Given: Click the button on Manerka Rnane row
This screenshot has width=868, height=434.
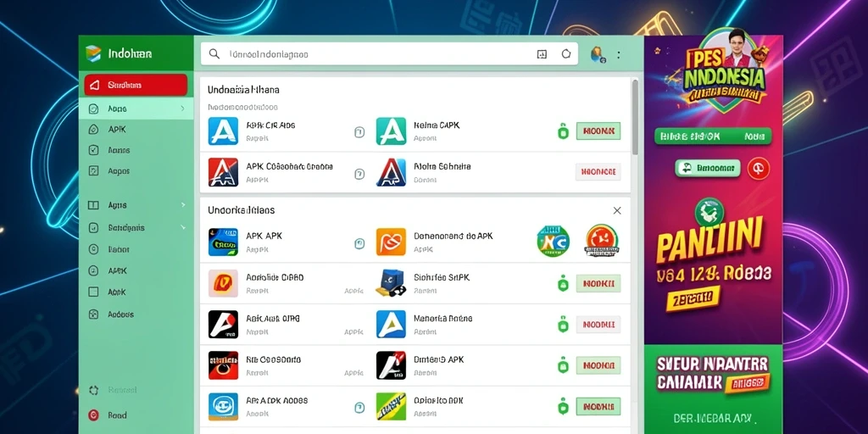Looking at the screenshot, I should [x=598, y=325].
